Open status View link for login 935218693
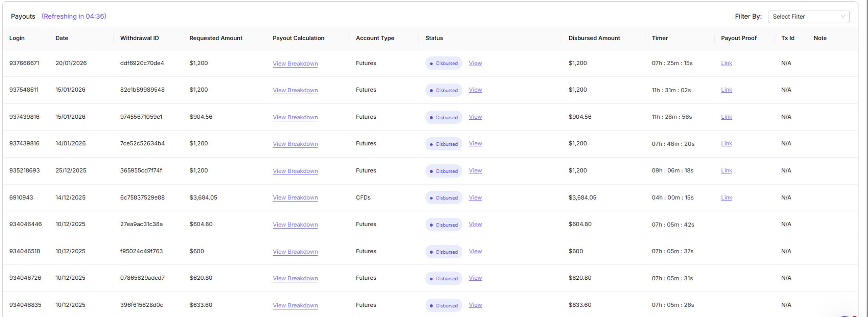 475,171
